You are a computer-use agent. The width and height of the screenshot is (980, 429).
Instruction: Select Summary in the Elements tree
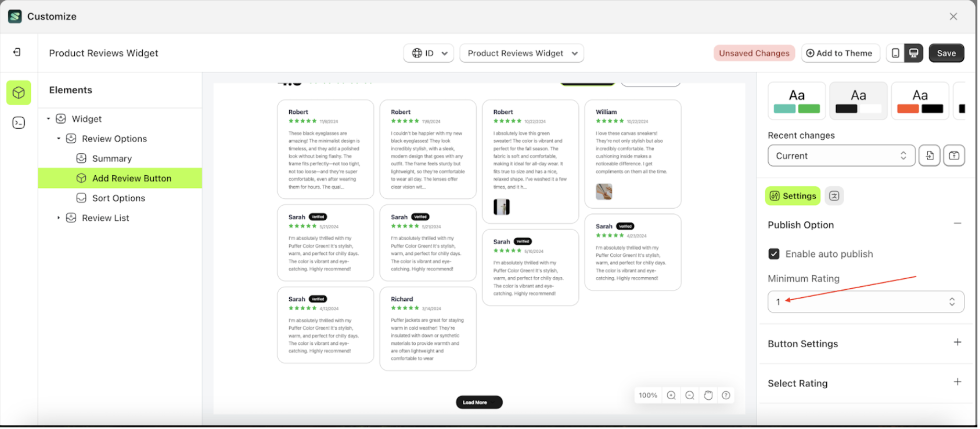[x=112, y=159]
